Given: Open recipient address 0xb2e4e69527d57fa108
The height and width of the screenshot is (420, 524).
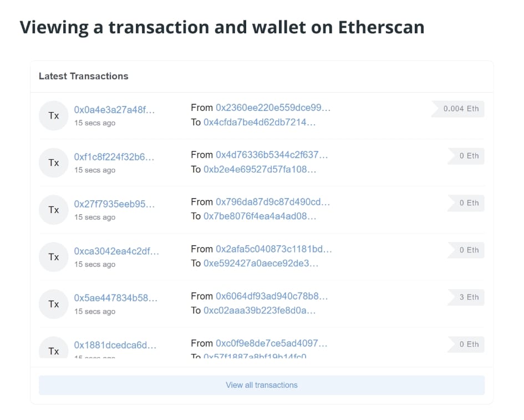Looking at the screenshot, I should click(258, 170).
